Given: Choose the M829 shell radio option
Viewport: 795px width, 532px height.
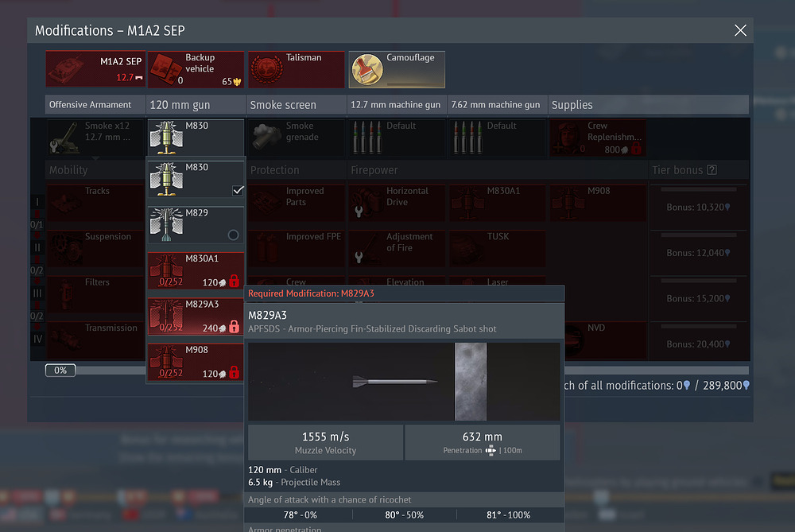Looking at the screenshot, I should coord(233,235).
